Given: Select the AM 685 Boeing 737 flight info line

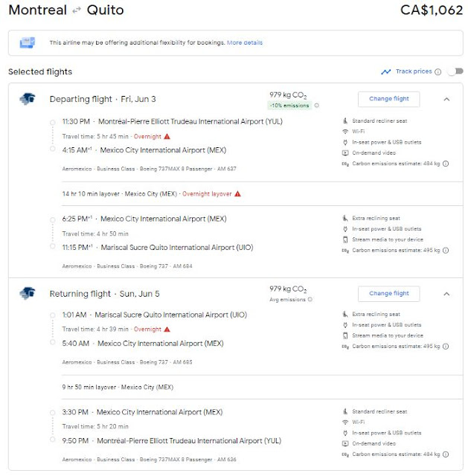Looking at the screenshot, I should pos(127,362).
